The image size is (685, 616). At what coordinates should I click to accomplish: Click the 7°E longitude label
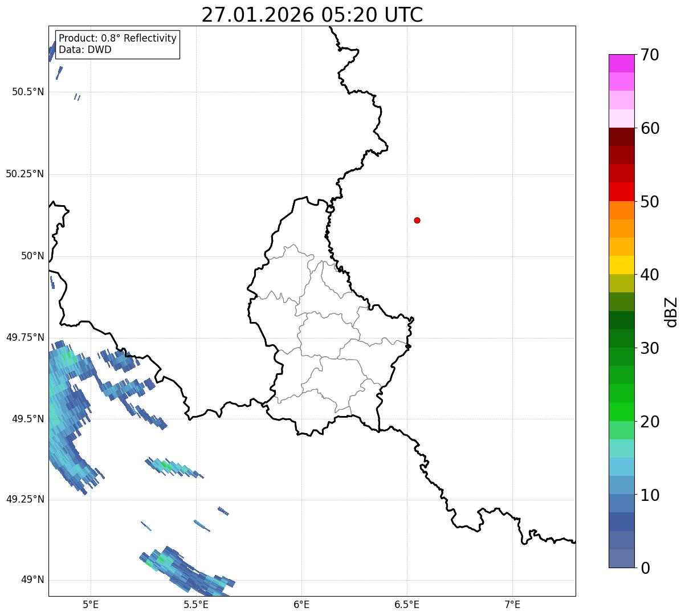click(512, 604)
